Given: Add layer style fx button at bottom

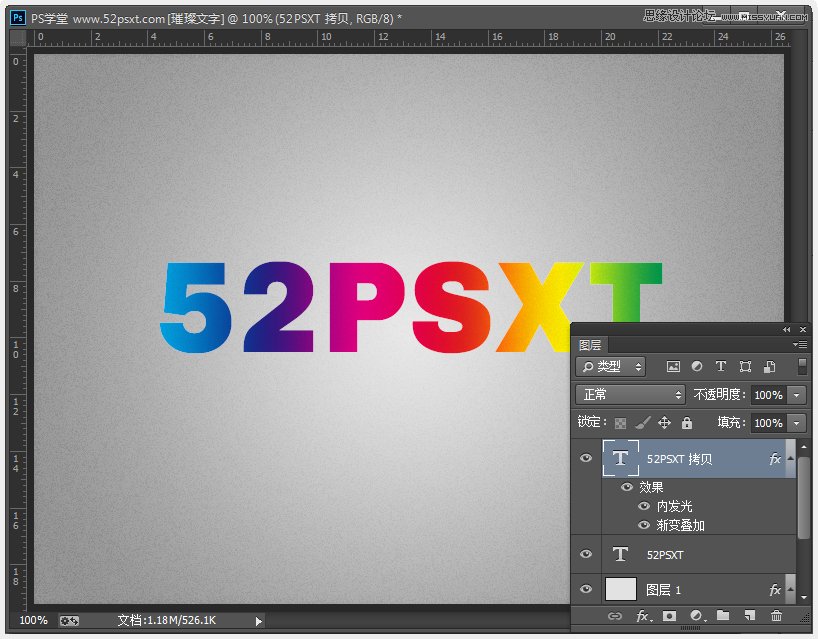Looking at the screenshot, I should (x=644, y=616).
